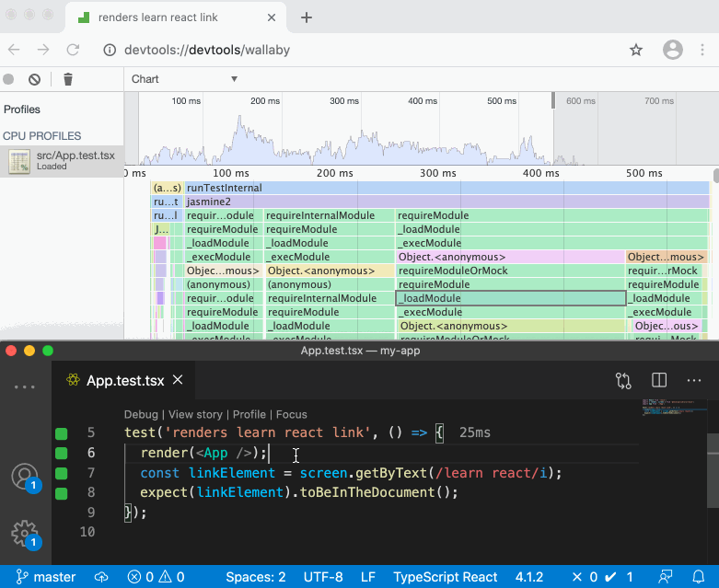Screen dimensions: 719x588
Task: Change indentation via Spaces: 2
Action: [x=255, y=577]
